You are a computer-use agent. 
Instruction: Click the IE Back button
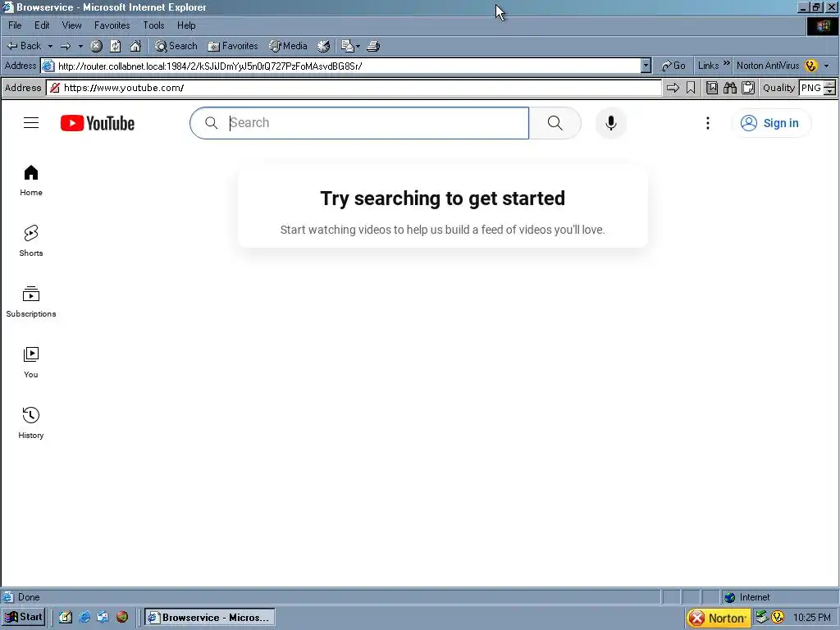(24, 46)
